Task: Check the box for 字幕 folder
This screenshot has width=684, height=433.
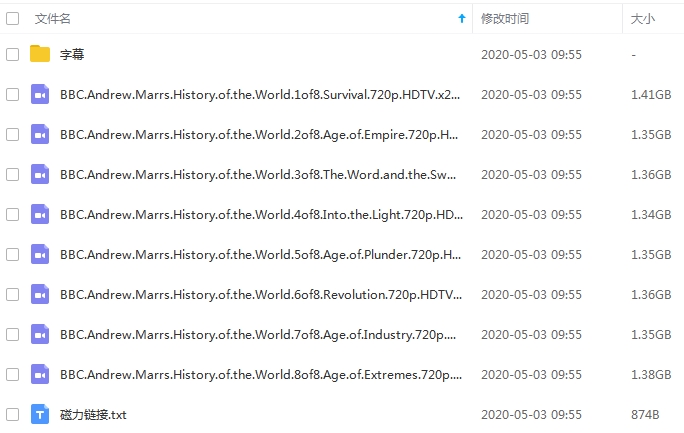Action: [x=13, y=55]
